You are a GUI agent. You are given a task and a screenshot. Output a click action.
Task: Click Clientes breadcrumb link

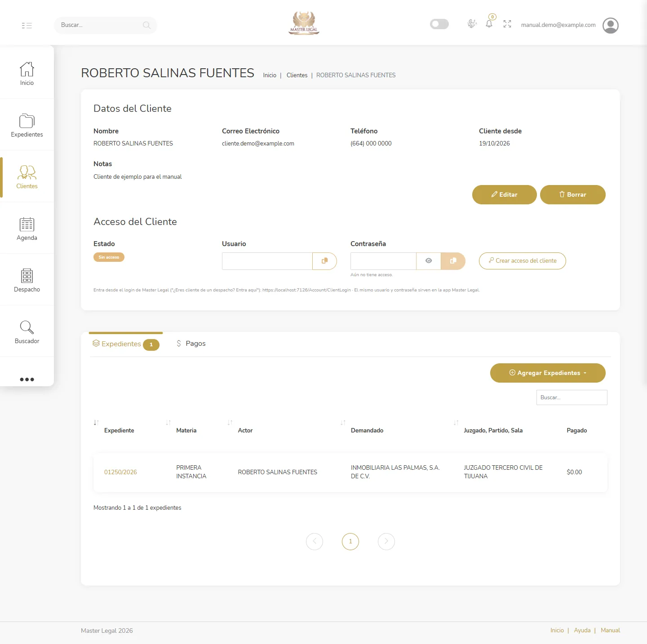click(297, 75)
